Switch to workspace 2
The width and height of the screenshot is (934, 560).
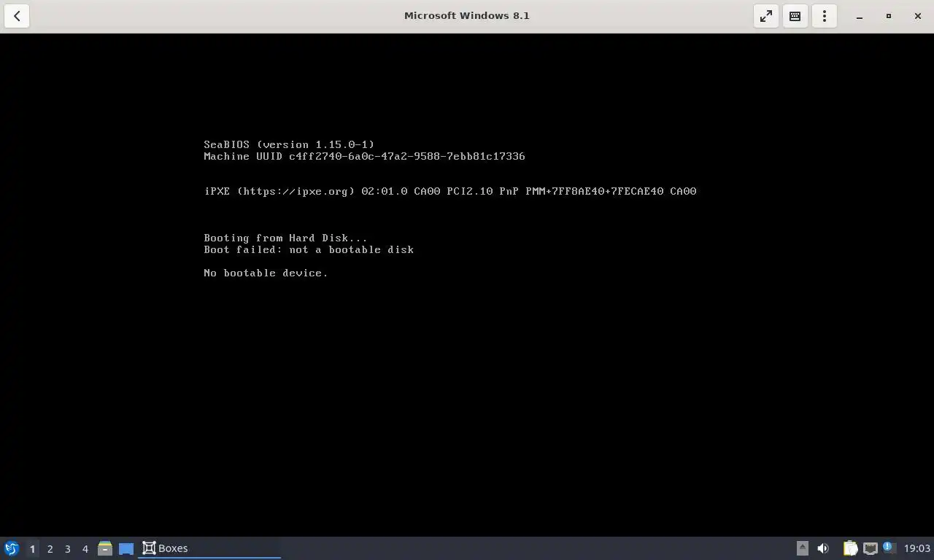(x=50, y=548)
